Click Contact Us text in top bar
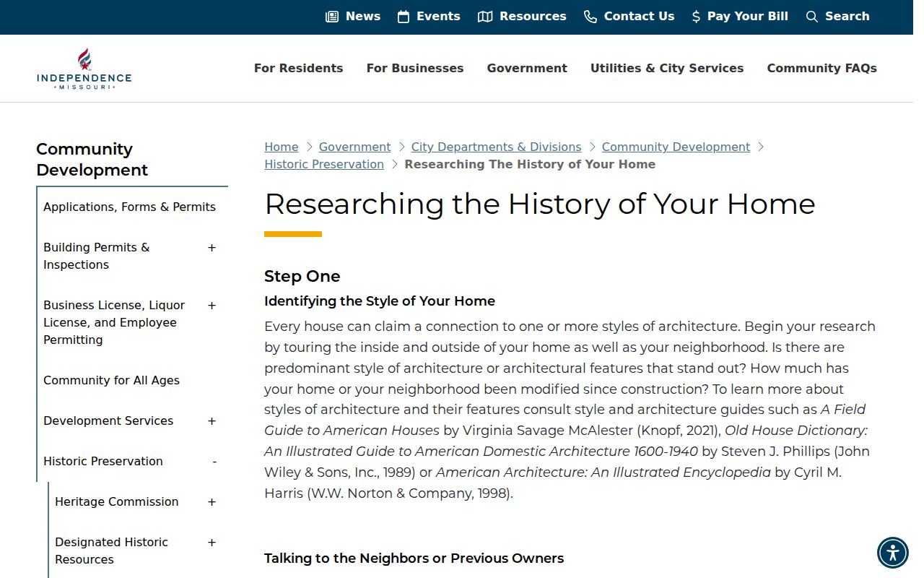The image size is (924, 578). pyautogui.click(x=640, y=17)
